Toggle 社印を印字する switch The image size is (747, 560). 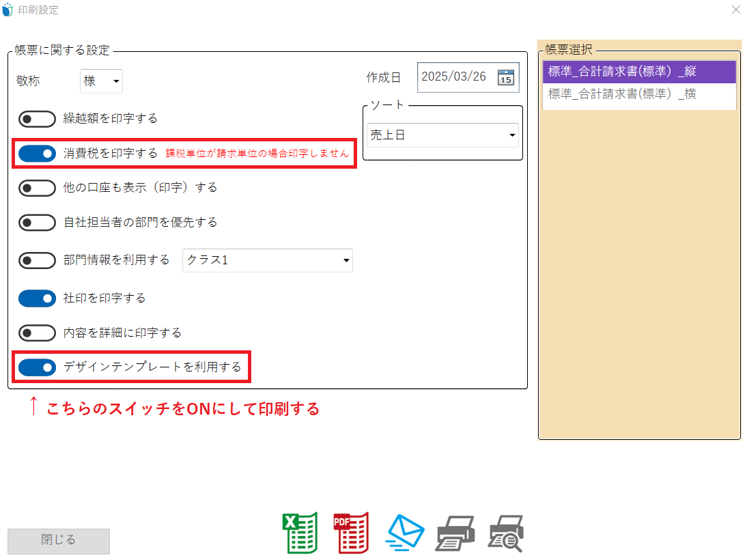point(37,298)
